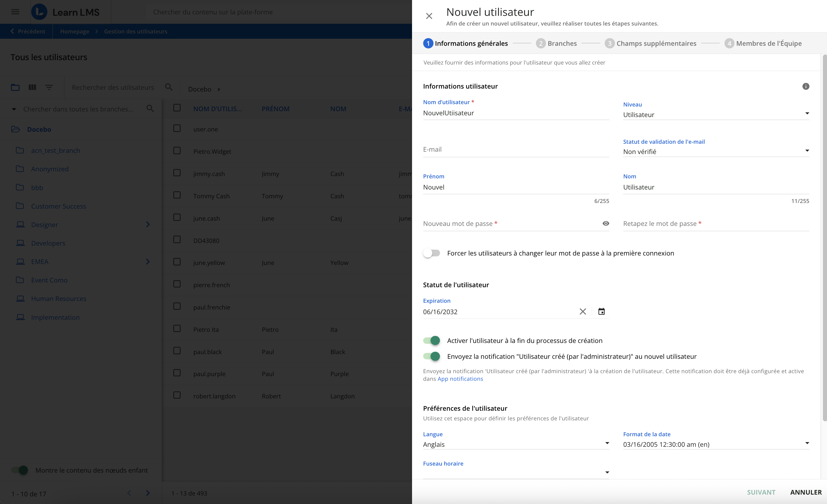The image size is (827, 504).
Task: Click the SUIVANT button
Action: 761,492
